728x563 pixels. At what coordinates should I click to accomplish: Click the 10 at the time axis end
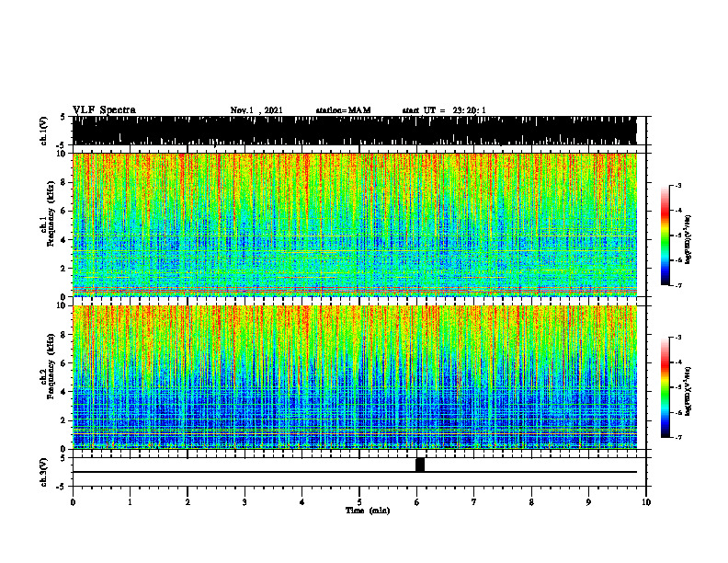646,502
